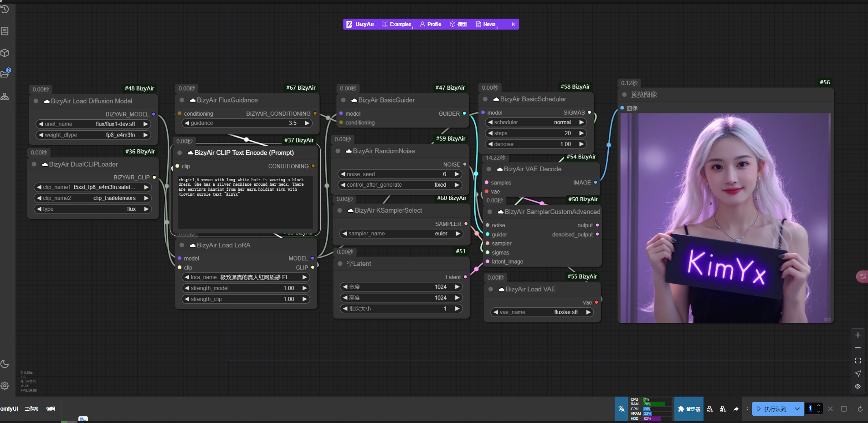
Task: Open the workflows folder icon
Action: click(x=5, y=74)
